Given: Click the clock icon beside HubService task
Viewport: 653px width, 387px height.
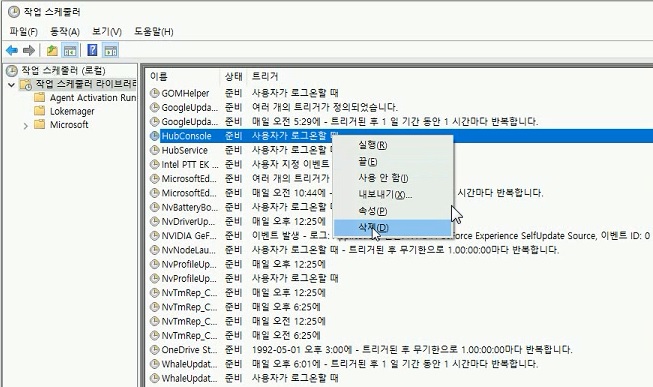Looking at the screenshot, I should pyautogui.click(x=155, y=150).
